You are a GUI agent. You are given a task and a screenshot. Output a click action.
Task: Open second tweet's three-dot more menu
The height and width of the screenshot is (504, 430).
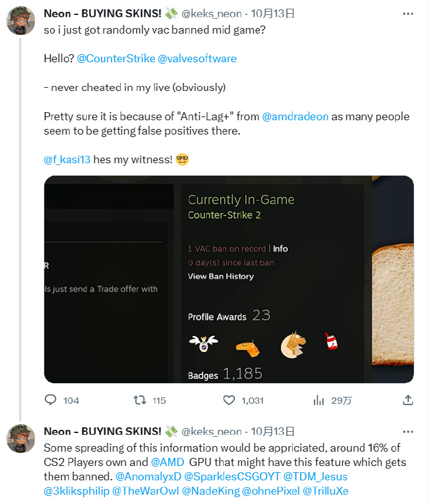point(408,431)
